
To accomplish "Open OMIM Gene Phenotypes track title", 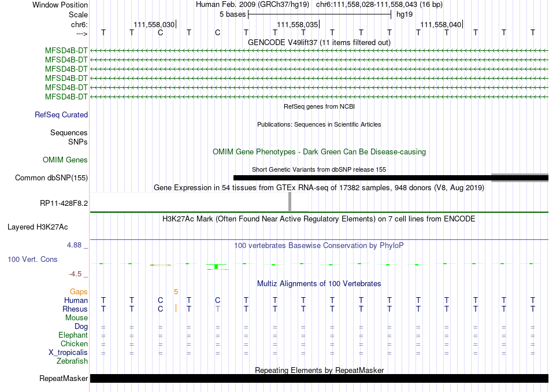I will (x=319, y=151).
